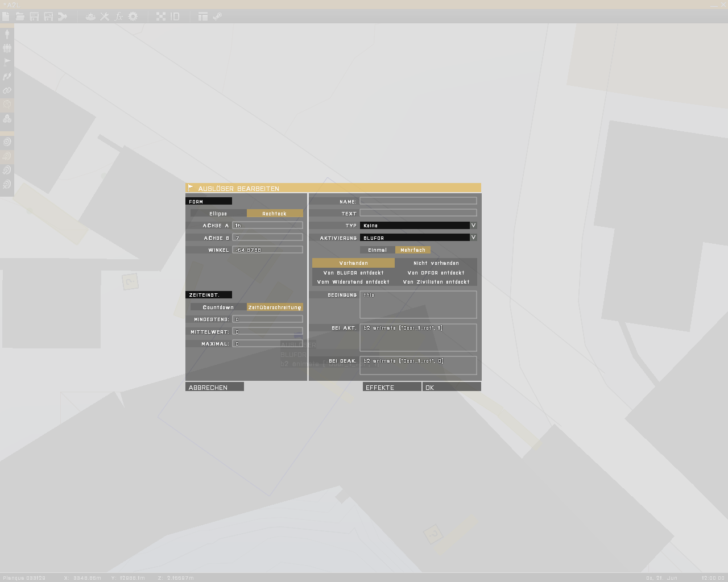728x582 pixels.
Task: Choose Von Zivilisten entdeckt condition
Action: 436,282
